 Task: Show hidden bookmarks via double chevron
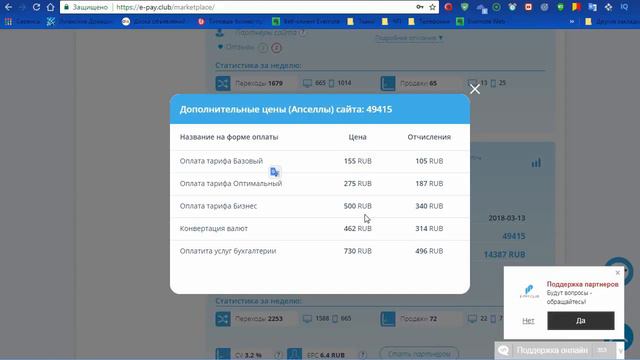point(572,22)
